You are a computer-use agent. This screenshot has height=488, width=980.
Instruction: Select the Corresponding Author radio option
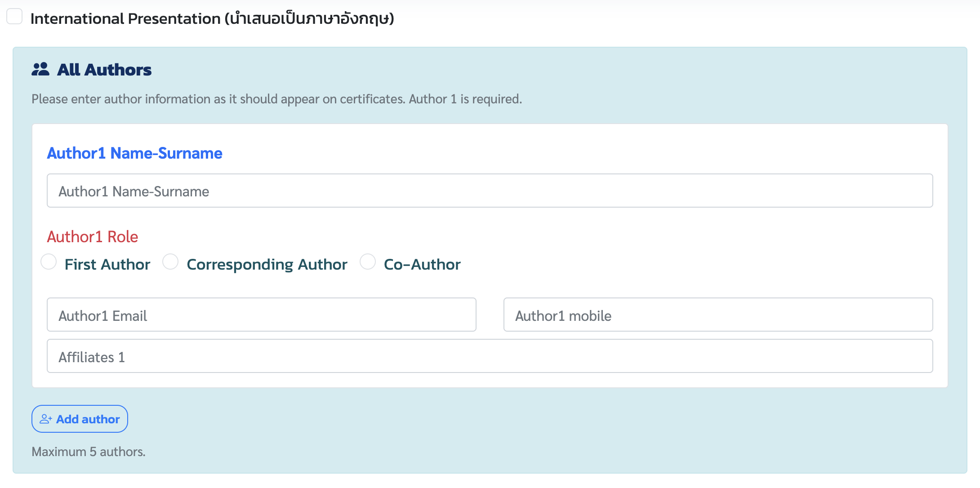[x=170, y=262]
